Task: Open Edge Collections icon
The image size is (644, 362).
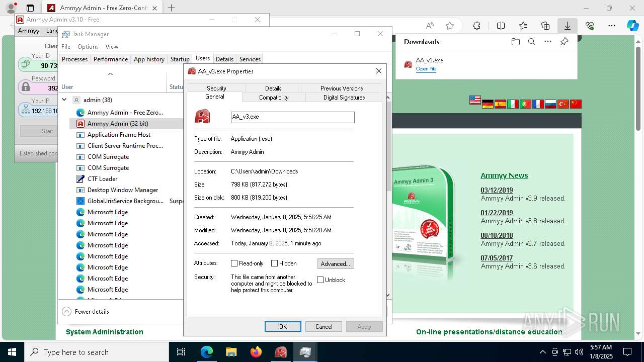Action: click(545, 26)
